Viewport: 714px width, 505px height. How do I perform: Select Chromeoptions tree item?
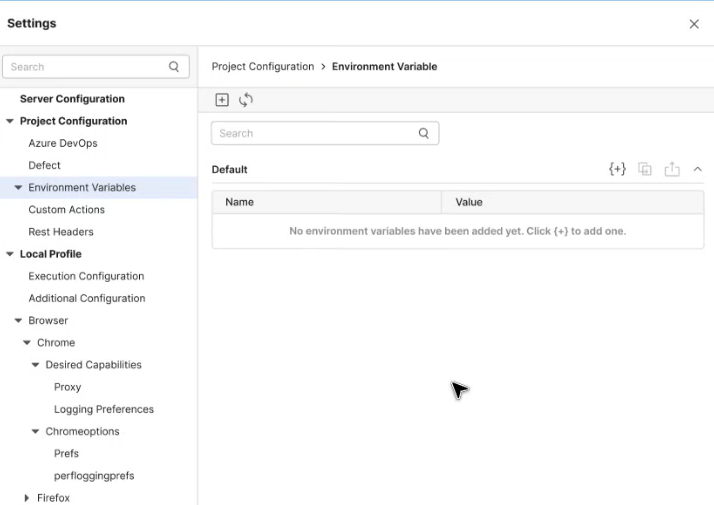[x=82, y=431]
